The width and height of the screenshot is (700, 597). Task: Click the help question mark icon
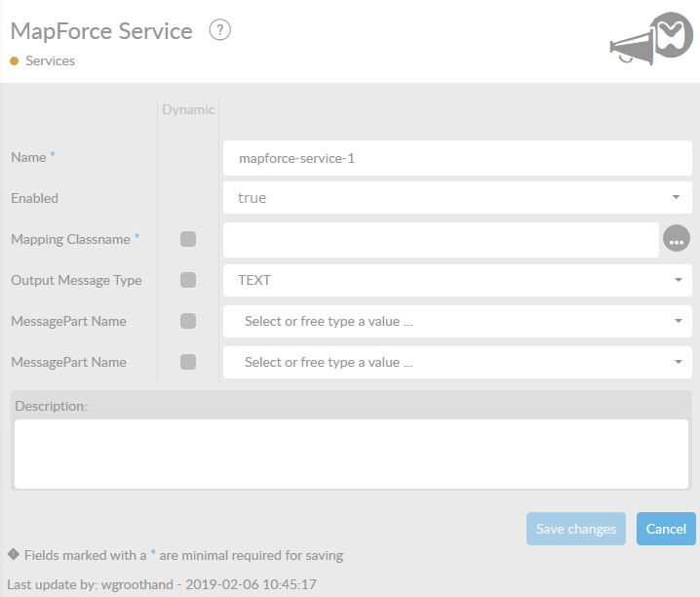[220, 30]
